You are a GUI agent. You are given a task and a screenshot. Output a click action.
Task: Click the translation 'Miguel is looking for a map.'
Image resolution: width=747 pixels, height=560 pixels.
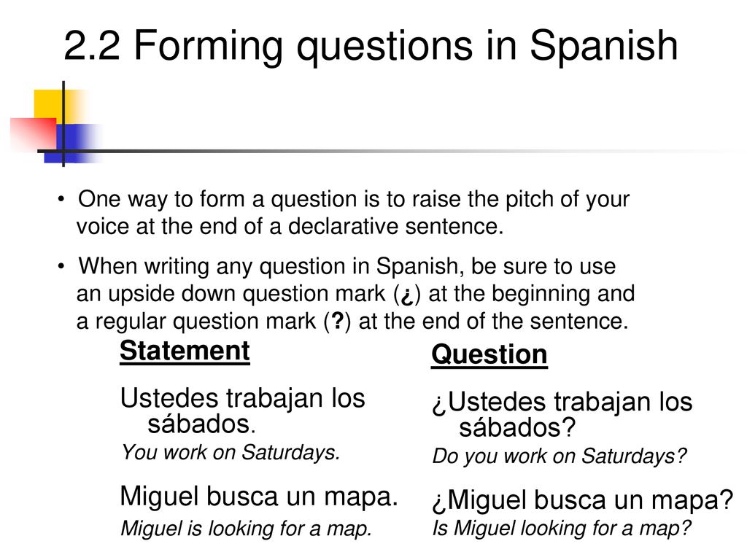[246, 529]
